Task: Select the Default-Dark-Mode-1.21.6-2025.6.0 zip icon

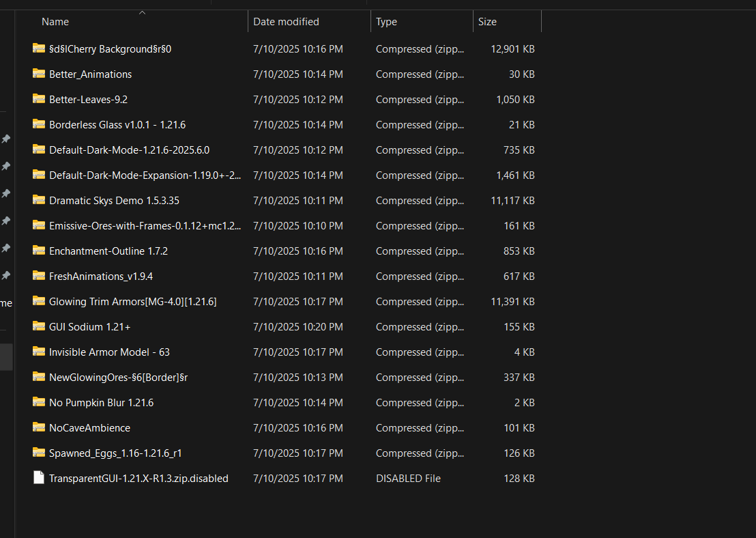Action: point(39,149)
